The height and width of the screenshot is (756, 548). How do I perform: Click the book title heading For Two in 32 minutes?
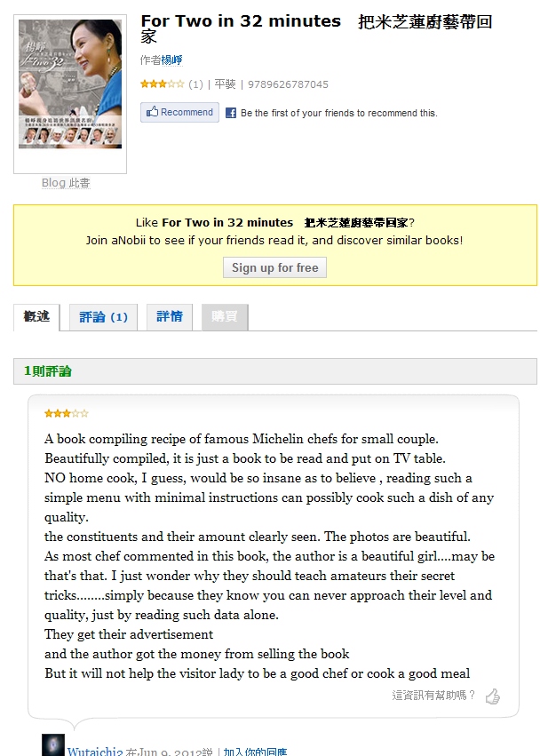coord(240,21)
